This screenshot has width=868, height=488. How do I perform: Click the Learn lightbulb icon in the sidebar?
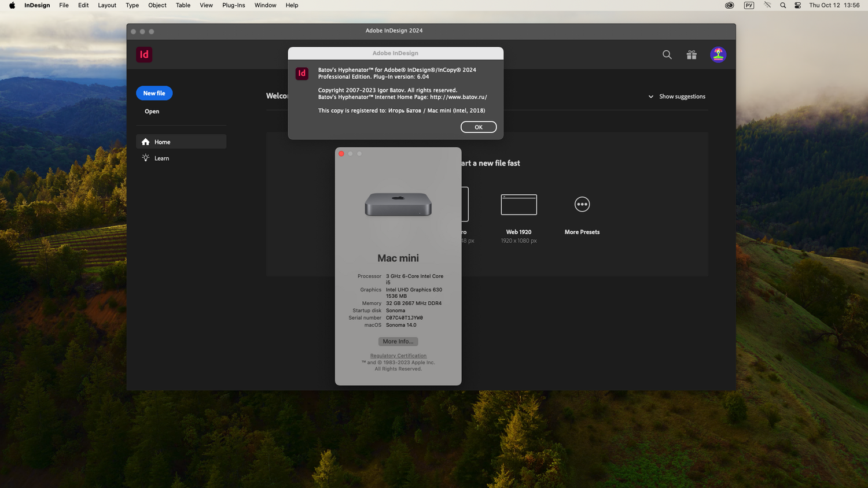click(145, 158)
